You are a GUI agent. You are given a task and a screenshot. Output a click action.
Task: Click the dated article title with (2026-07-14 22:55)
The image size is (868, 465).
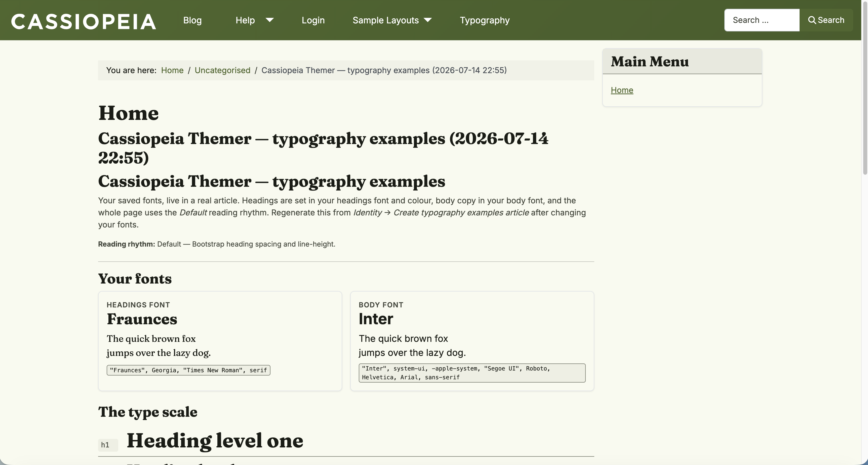(323, 148)
